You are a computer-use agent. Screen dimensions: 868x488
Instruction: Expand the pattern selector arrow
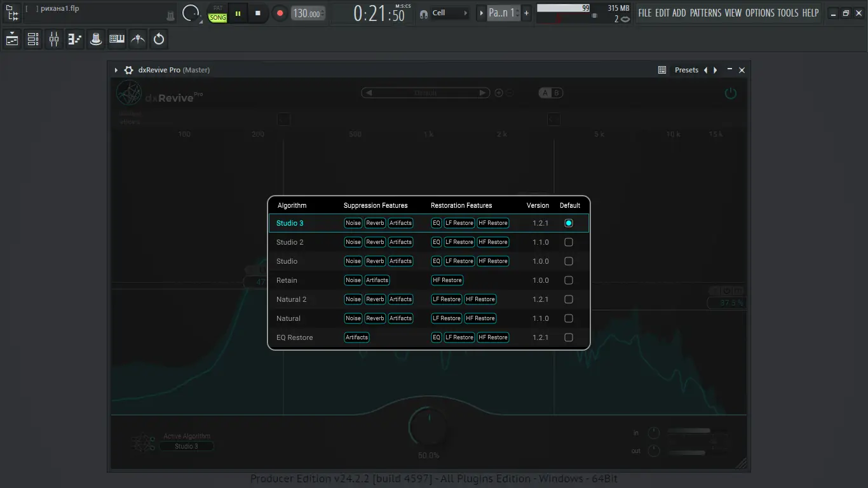[x=481, y=13]
